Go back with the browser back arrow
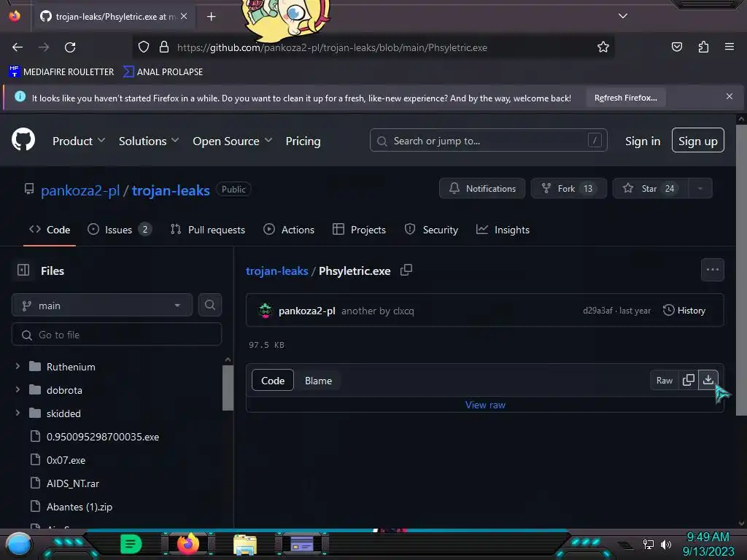 [18, 47]
